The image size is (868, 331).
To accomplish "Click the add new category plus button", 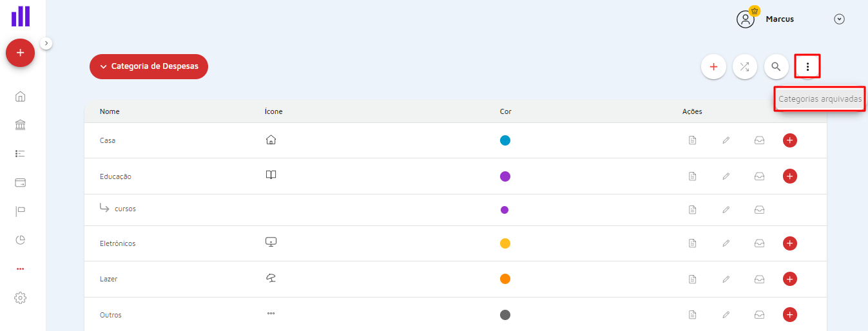I will (713, 66).
